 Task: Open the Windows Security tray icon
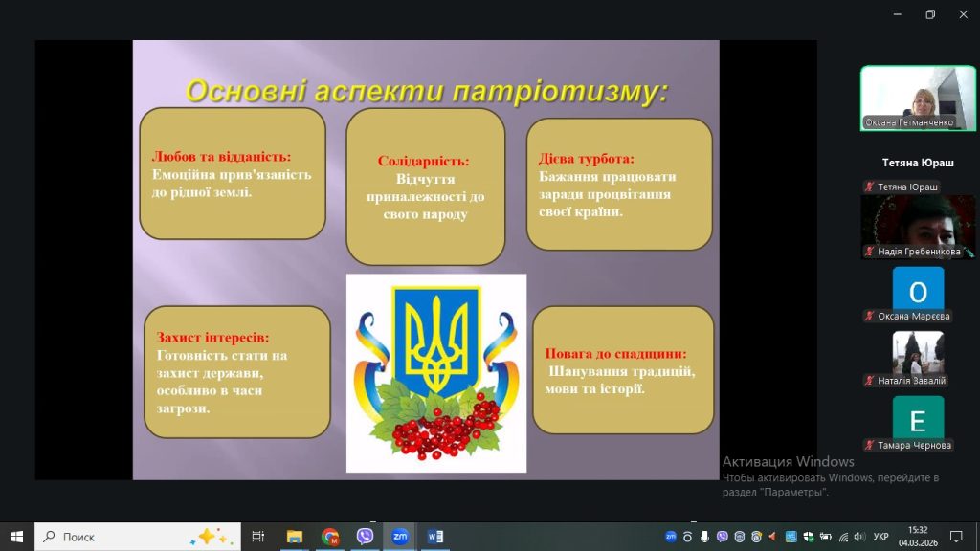point(808,537)
